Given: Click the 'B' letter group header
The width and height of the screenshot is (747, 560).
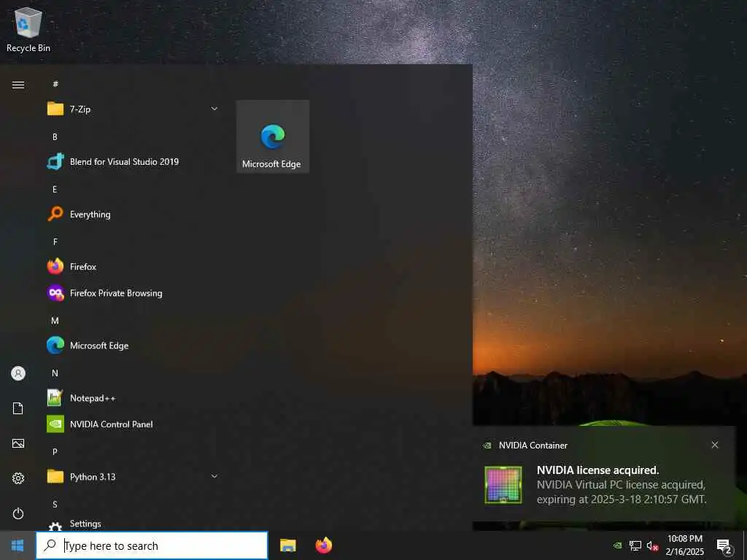Looking at the screenshot, I should (x=55, y=136).
